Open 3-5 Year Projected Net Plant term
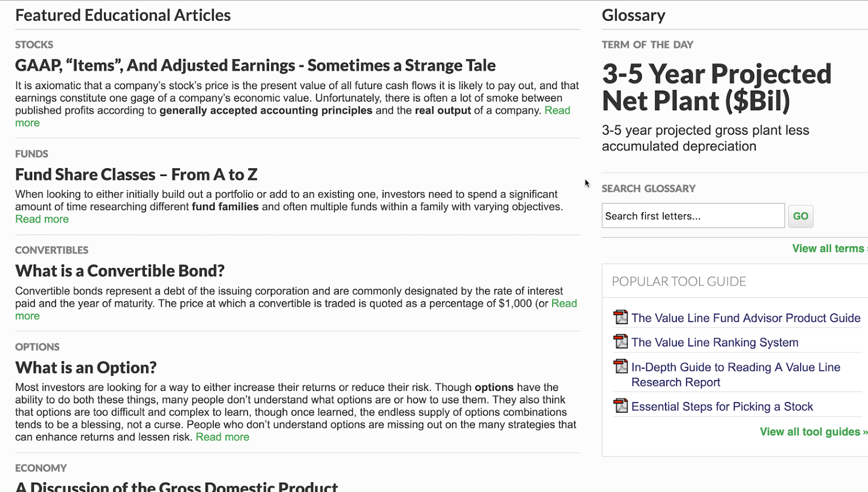 click(x=716, y=87)
